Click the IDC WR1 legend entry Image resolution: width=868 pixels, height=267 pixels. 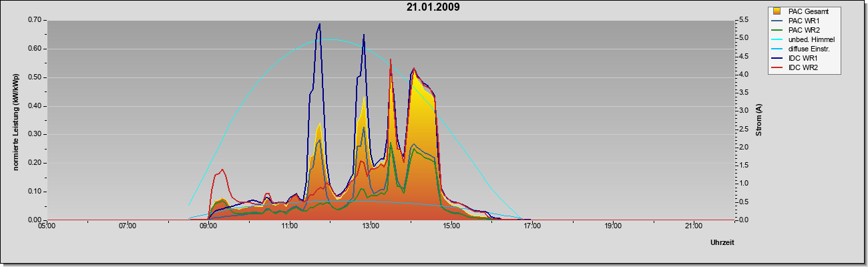click(796, 59)
